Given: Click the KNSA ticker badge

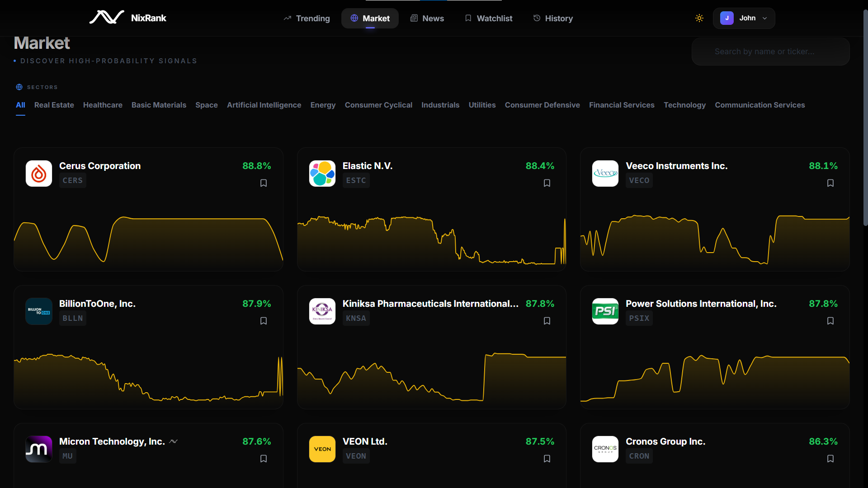Looking at the screenshot, I should 356,318.
